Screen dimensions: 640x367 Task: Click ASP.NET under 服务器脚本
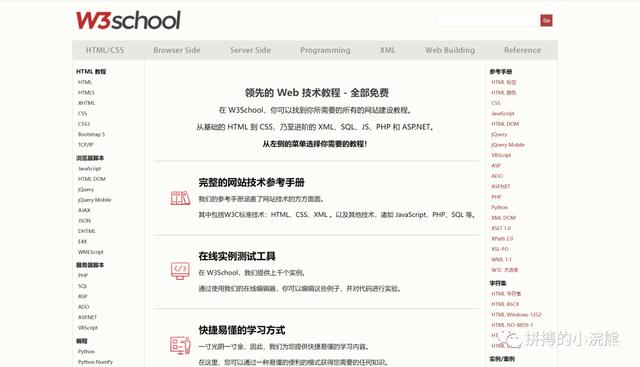click(x=87, y=317)
